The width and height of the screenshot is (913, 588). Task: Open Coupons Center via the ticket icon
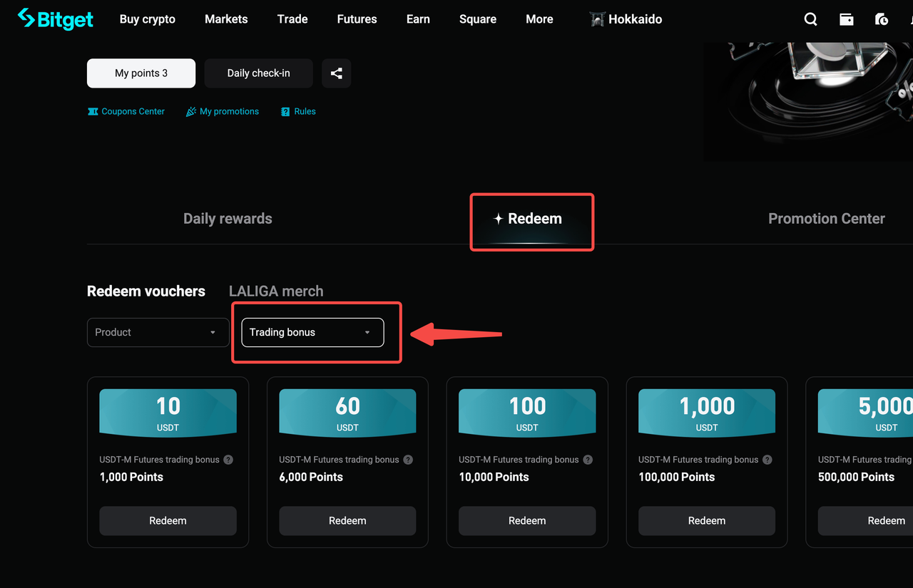pyautogui.click(x=93, y=111)
